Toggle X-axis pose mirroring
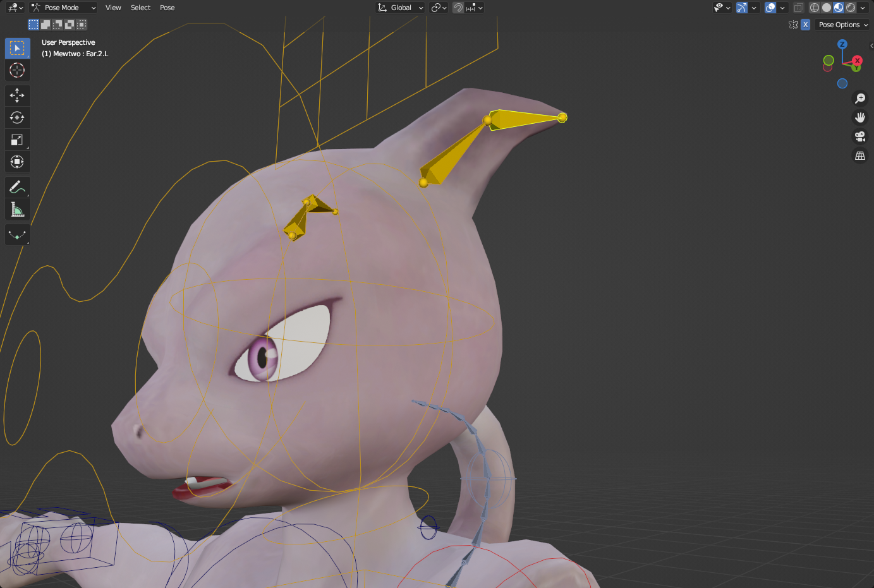Screen dimensions: 874x588 point(805,24)
